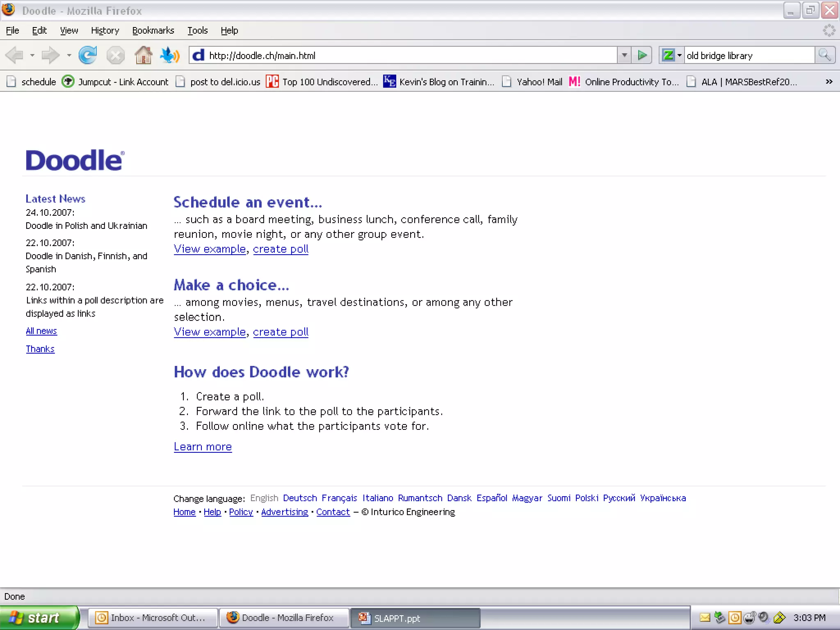Open the search engine selector dropdown
The width and height of the screenshot is (840, 630).
679,55
